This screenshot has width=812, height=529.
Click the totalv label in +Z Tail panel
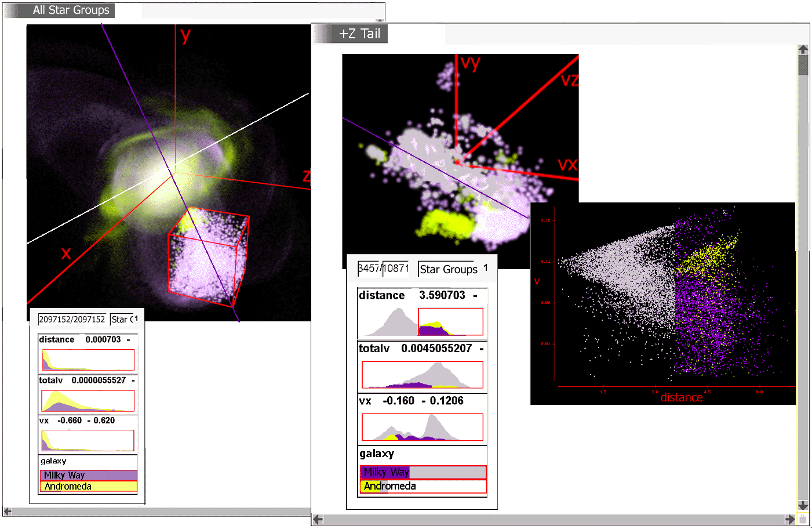(x=374, y=349)
